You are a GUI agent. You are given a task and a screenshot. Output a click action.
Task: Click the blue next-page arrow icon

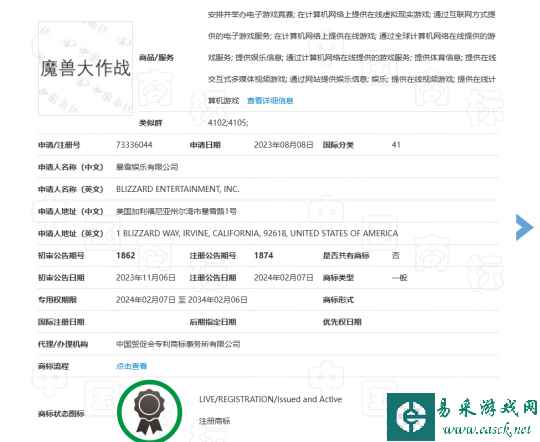(x=525, y=227)
